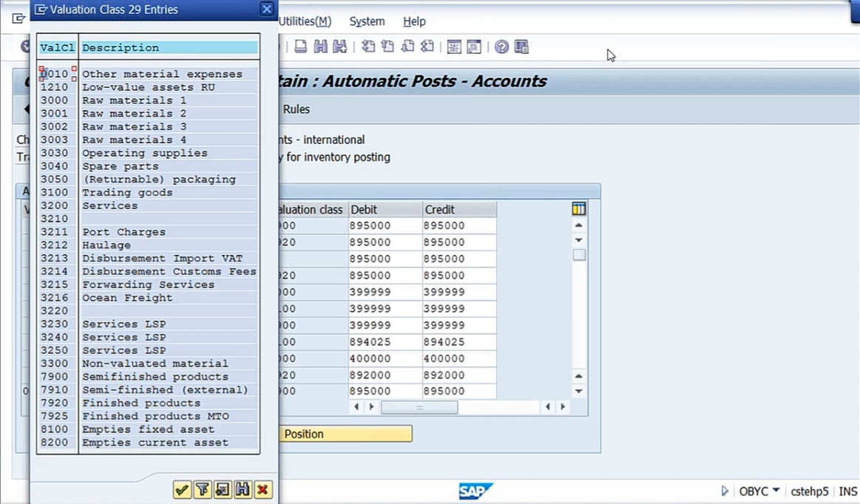860x504 pixels.
Task: Click the Position button
Action: pyautogui.click(x=345, y=434)
